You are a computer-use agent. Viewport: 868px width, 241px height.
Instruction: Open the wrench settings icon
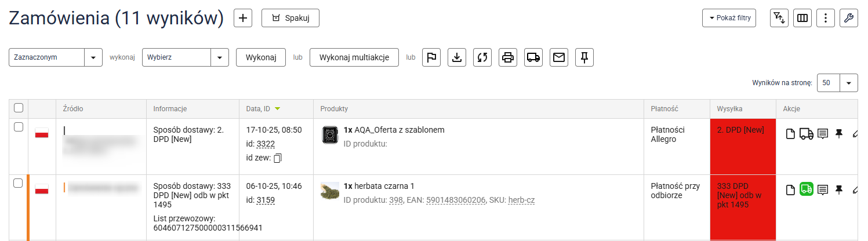tap(848, 18)
